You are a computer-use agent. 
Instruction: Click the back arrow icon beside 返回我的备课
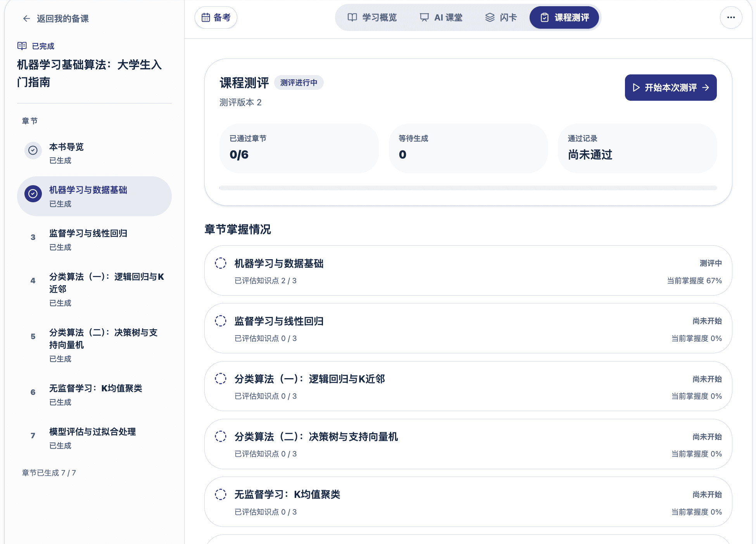pyautogui.click(x=26, y=19)
